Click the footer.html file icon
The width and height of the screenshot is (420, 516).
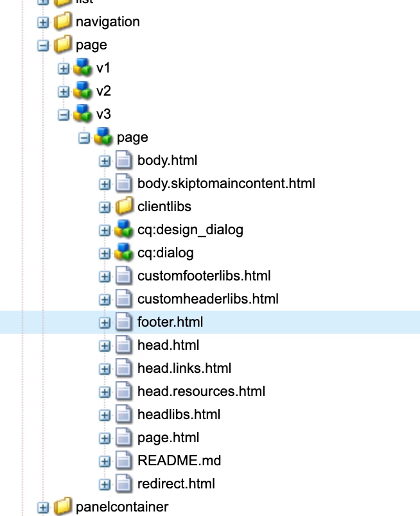pos(124,322)
